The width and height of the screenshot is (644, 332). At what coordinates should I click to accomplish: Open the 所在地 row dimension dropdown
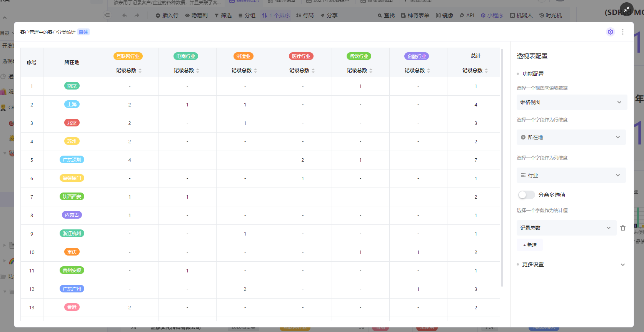(x=571, y=137)
